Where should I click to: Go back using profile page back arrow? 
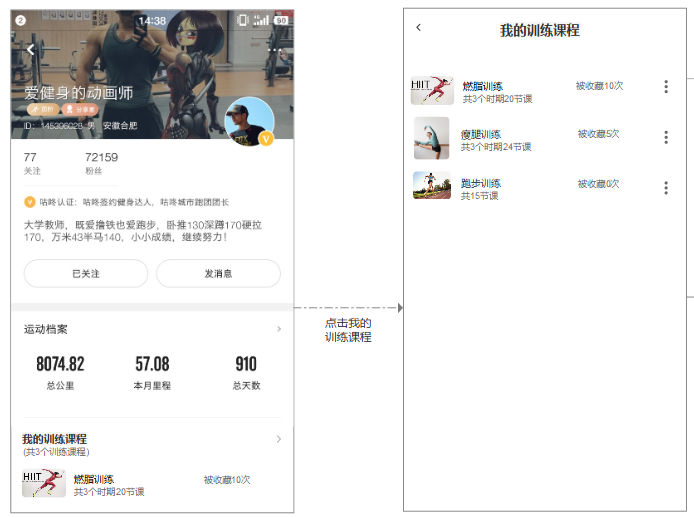(31, 50)
